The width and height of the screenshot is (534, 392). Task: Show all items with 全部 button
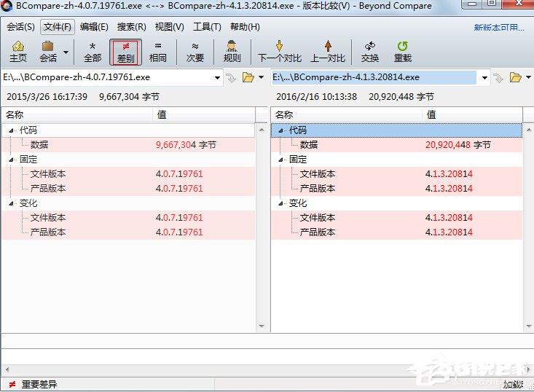point(93,52)
